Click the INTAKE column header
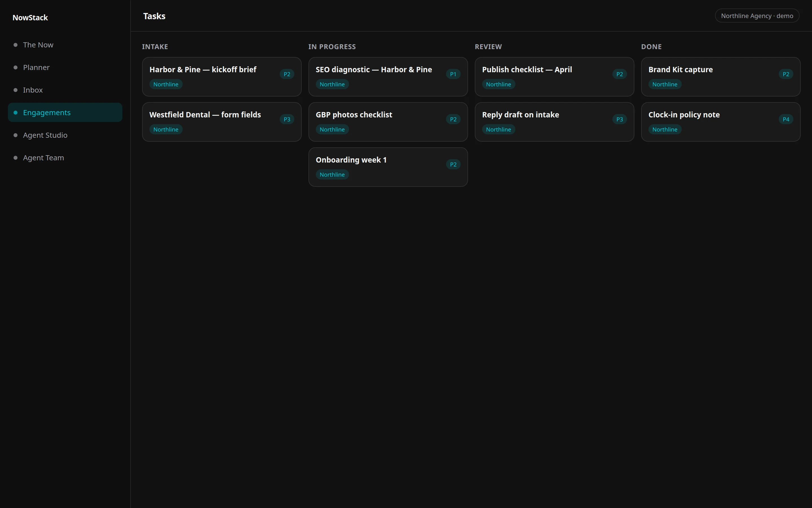Viewport: 812px width, 508px height. click(155, 47)
